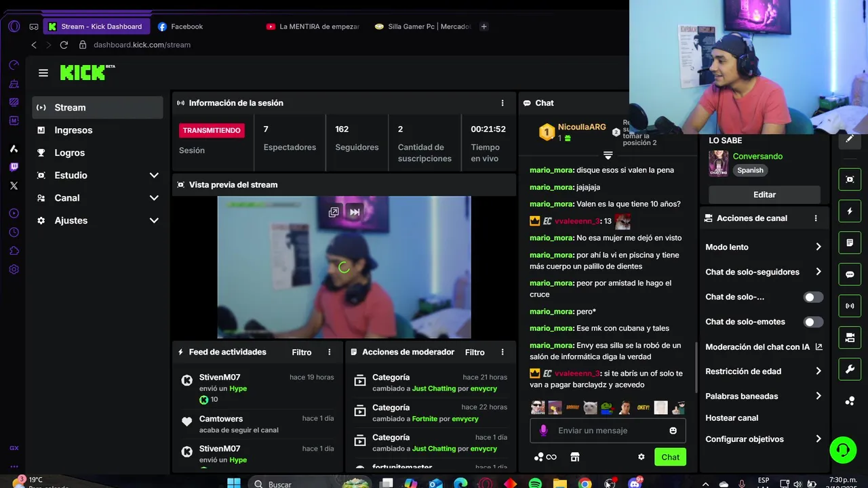Open Feed de actividades three-dot menu

coord(330,352)
